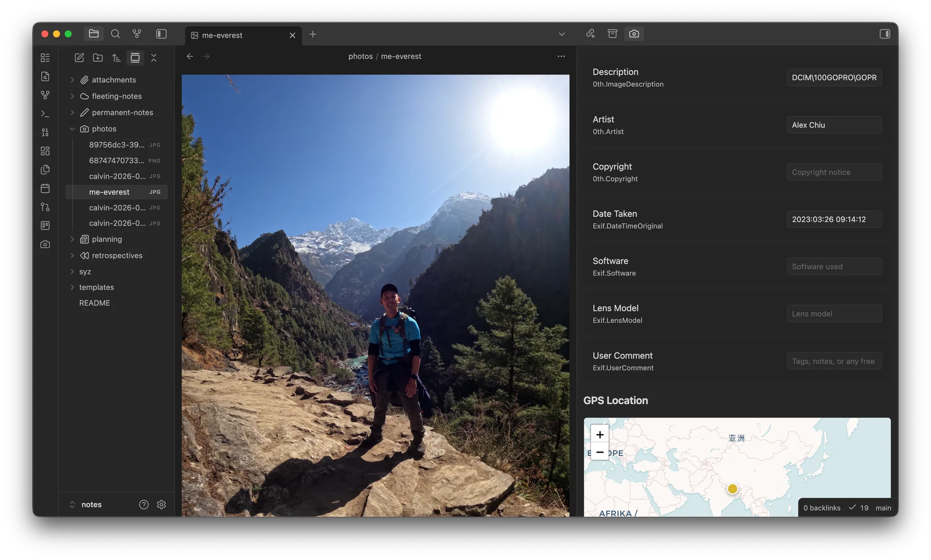
Task: Toggle the right sidebar panel icon
Action: click(885, 34)
